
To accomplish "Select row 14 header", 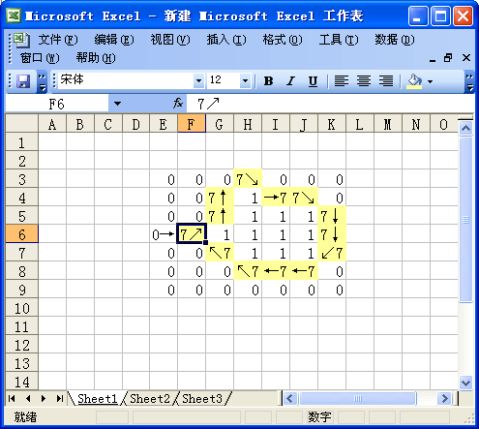I will [22, 381].
